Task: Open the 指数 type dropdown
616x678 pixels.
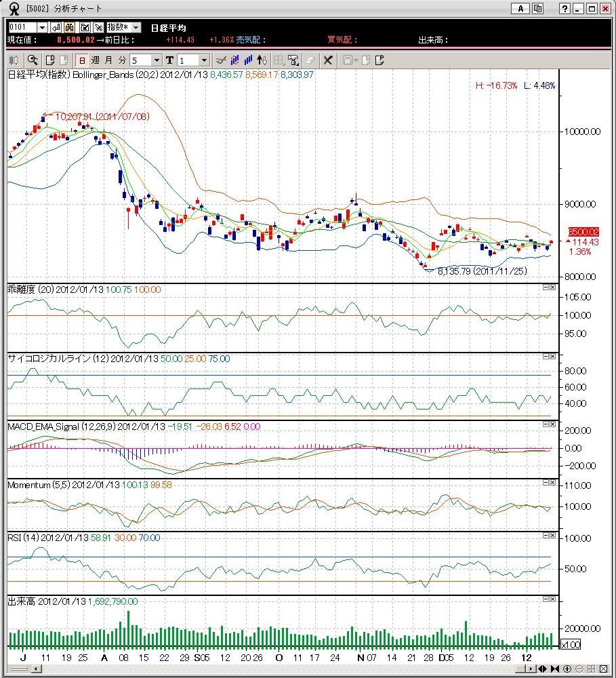Action: point(136,27)
